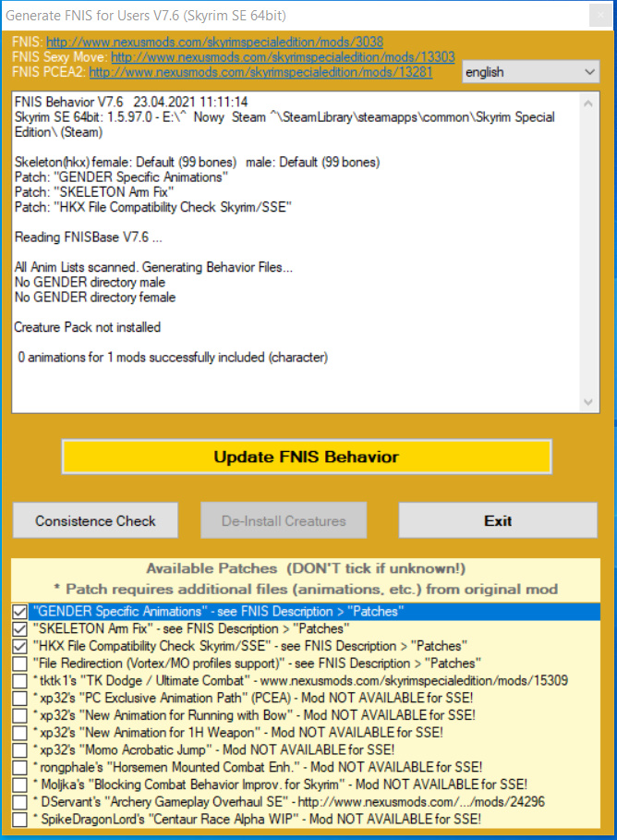
Task: Open the FNIS nexusmods link ending in 3038
Action: tap(215, 42)
